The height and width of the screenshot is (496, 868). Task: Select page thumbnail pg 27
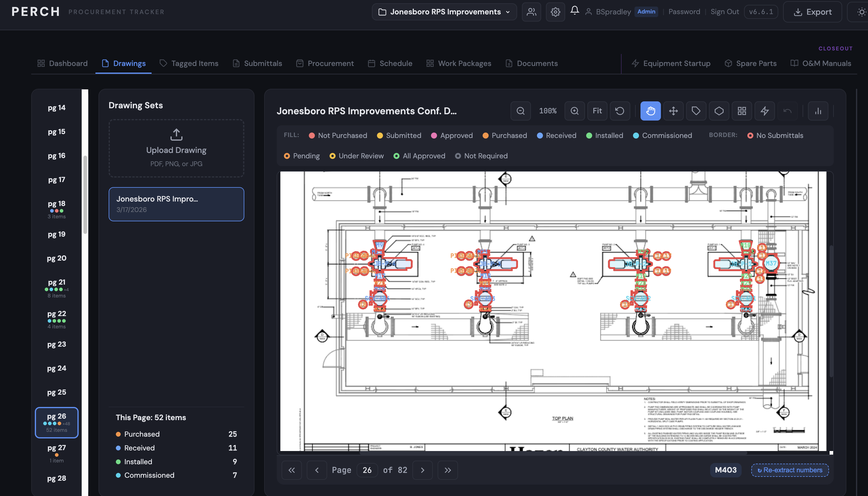pos(57,453)
